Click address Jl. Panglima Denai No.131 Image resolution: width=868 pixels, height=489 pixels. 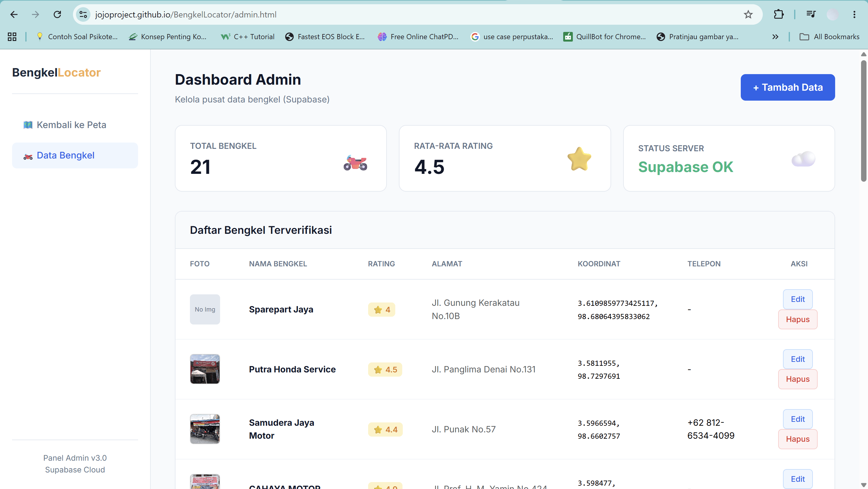coord(484,369)
